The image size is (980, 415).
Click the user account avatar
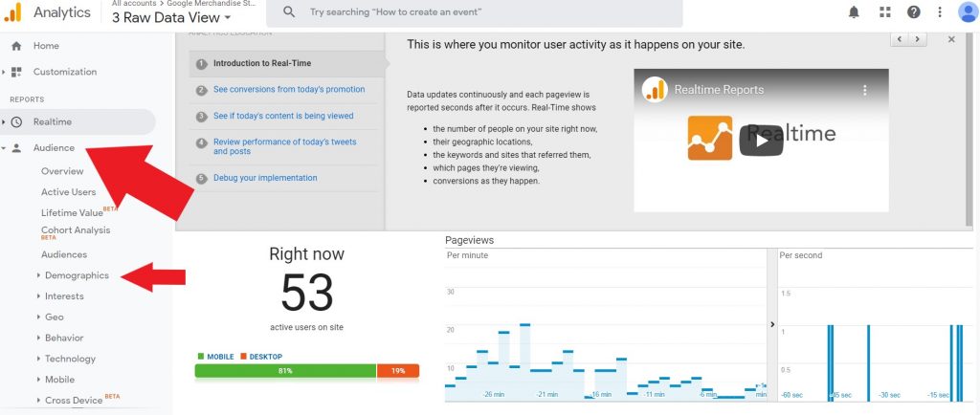pyautogui.click(x=968, y=11)
